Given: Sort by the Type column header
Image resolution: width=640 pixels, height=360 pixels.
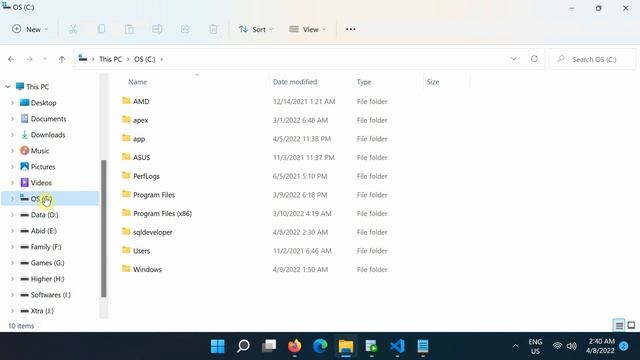Looking at the screenshot, I should [364, 82].
